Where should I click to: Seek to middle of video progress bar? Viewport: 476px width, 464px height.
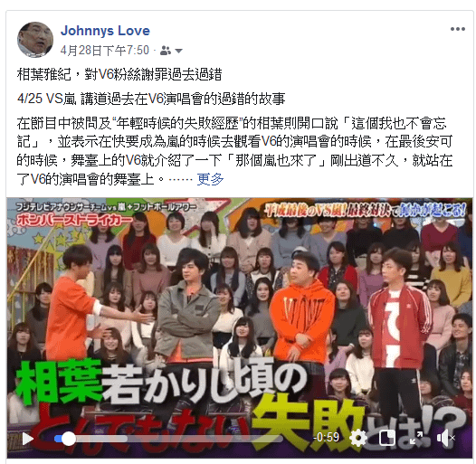[x=168, y=439]
